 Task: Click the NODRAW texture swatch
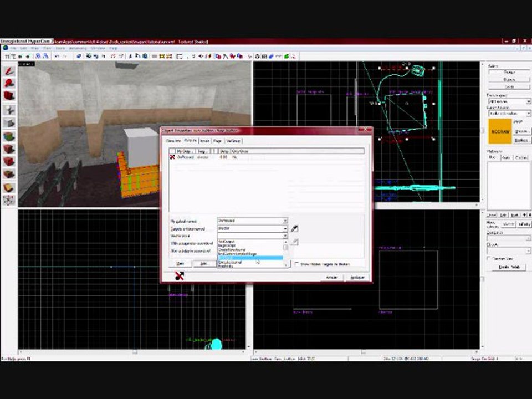click(500, 131)
